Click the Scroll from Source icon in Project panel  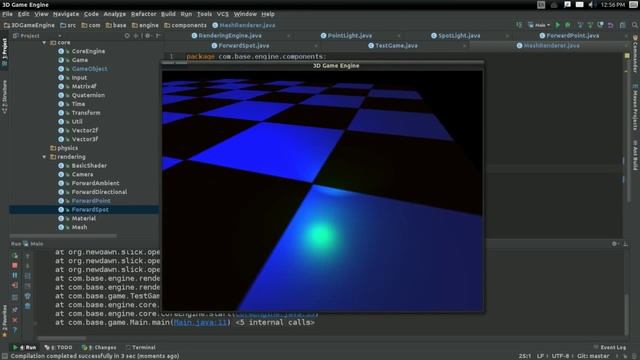click(127, 36)
